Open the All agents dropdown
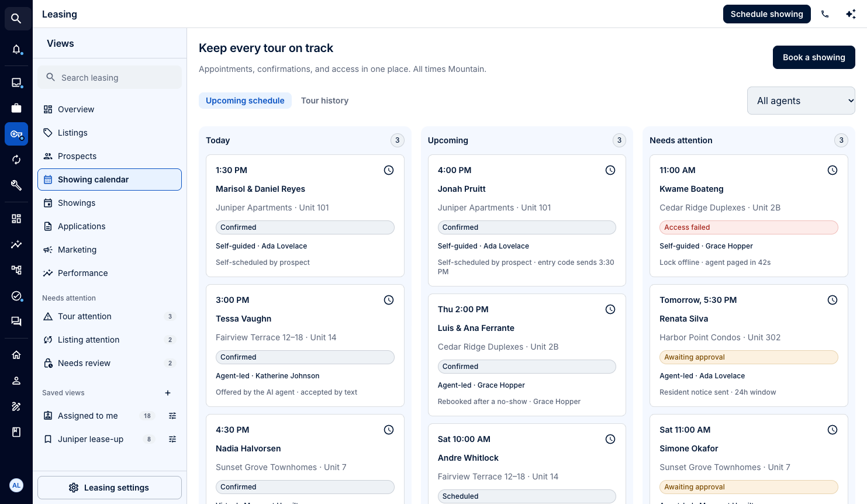 801,101
